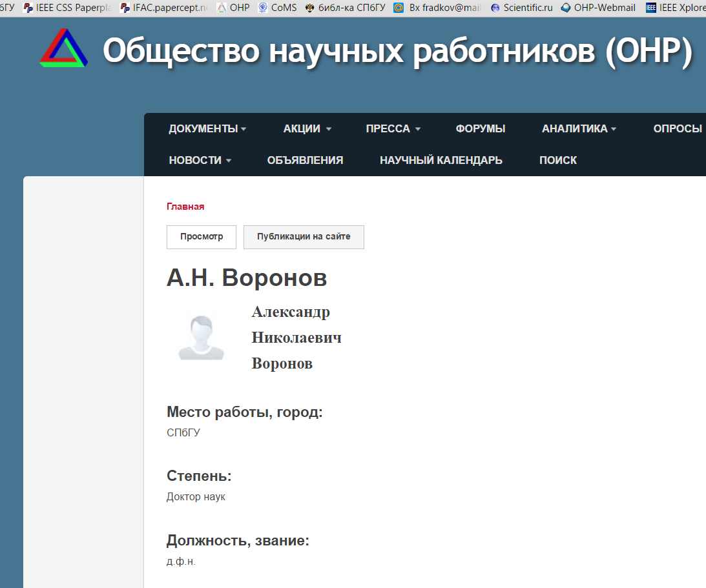Open the IEEE Xplore bookmark
The image size is (706, 588).
click(676, 8)
